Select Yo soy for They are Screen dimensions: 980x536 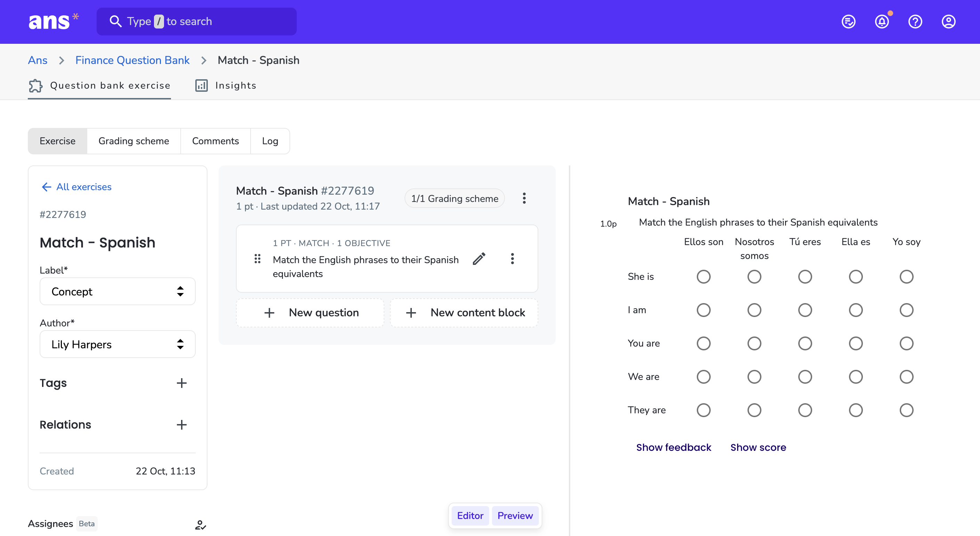coord(906,410)
